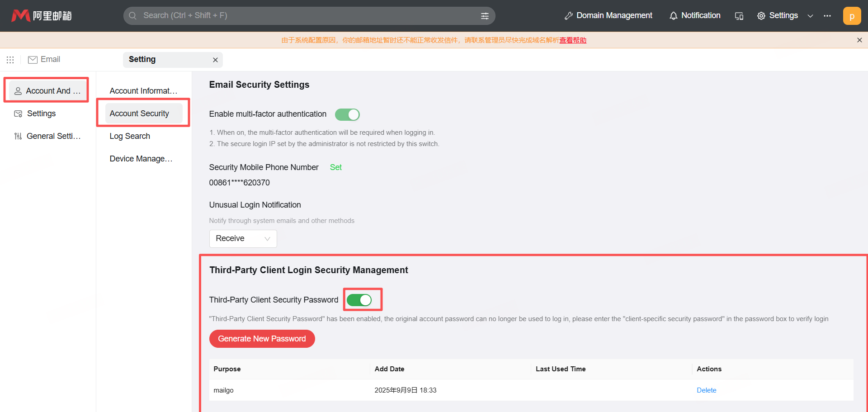Click the Notification bell icon
Viewport: 868px width, 412px height.
[673, 16]
